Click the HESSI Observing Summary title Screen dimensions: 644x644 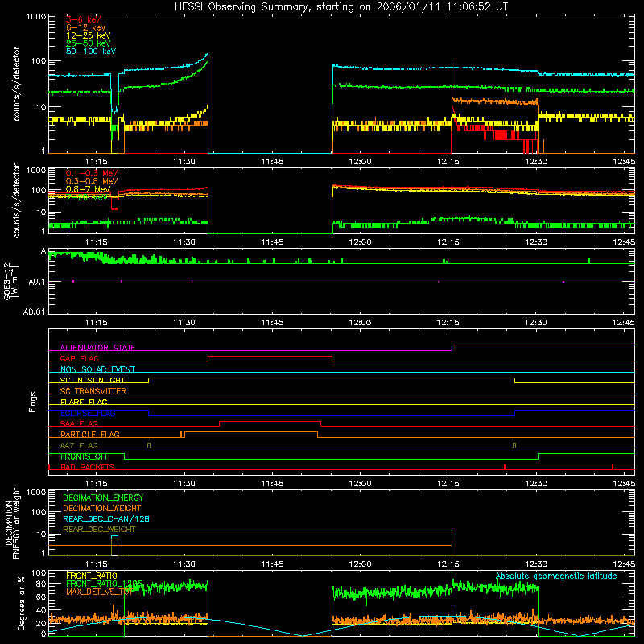point(341,7)
